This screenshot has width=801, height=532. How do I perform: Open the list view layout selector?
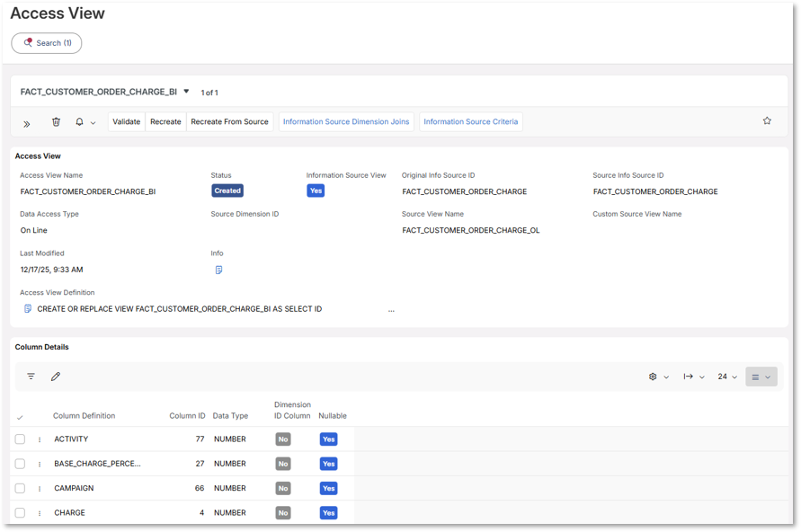(x=761, y=377)
